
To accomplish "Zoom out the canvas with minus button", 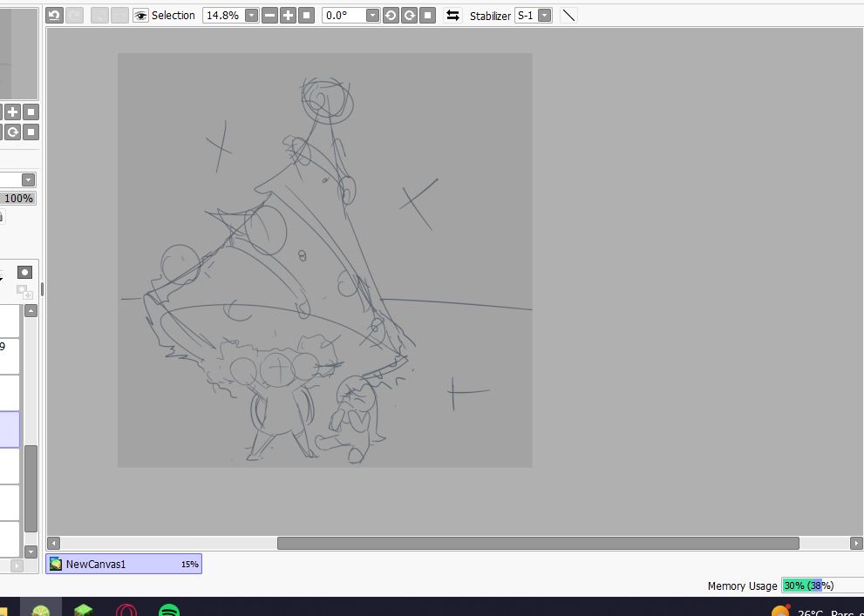I will click(x=269, y=16).
